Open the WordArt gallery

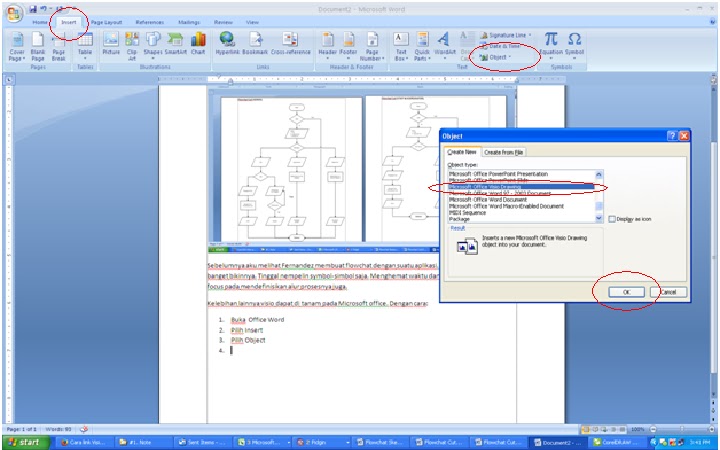click(x=444, y=47)
